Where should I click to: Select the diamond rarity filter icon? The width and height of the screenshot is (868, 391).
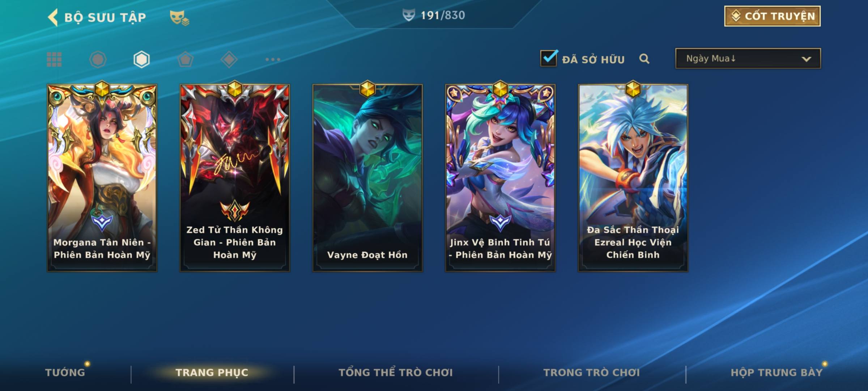229,59
